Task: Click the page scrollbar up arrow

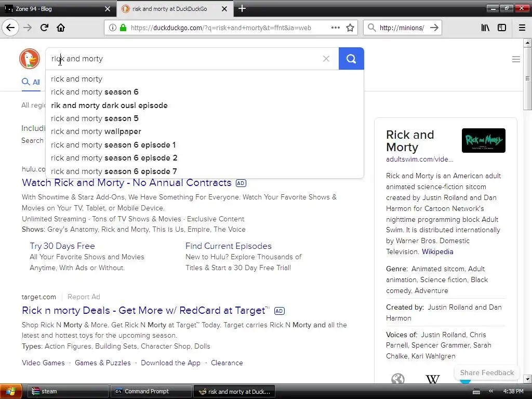Action: point(527,43)
